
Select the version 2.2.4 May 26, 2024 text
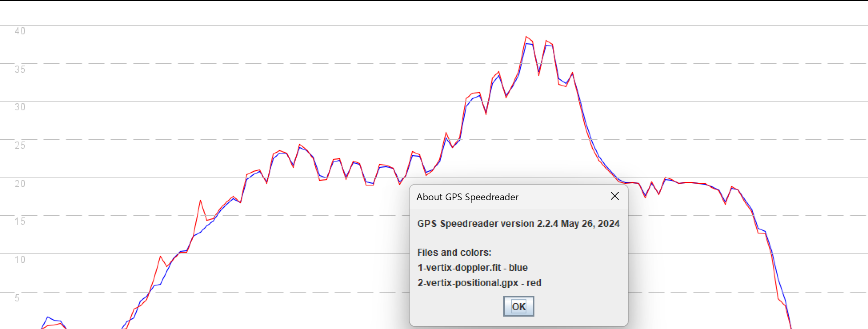pos(560,223)
